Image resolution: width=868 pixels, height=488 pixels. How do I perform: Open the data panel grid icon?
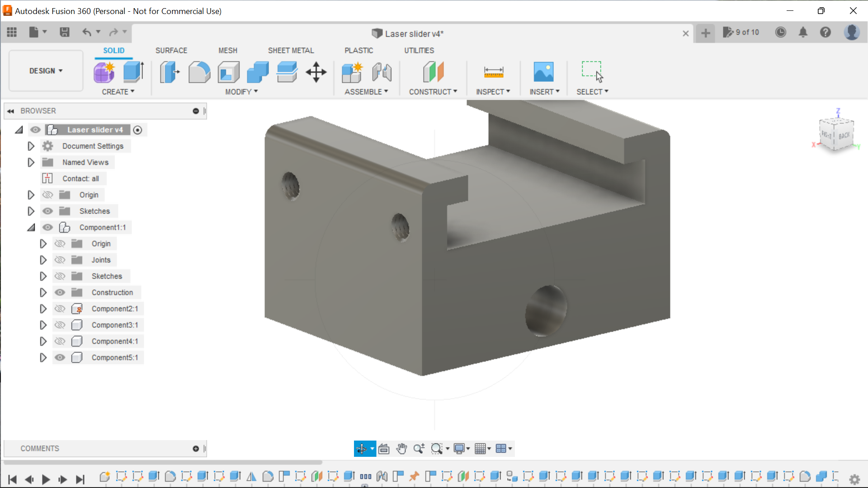(x=12, y=32)
